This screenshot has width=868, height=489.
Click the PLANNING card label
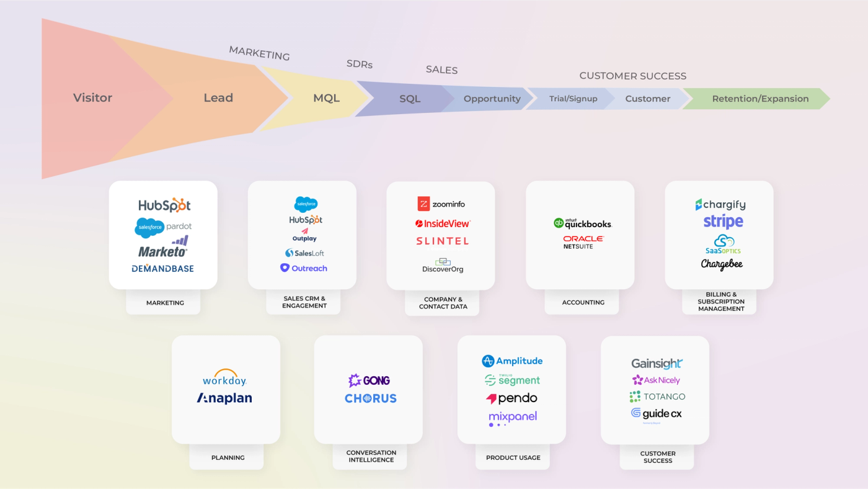click(228, 457)
